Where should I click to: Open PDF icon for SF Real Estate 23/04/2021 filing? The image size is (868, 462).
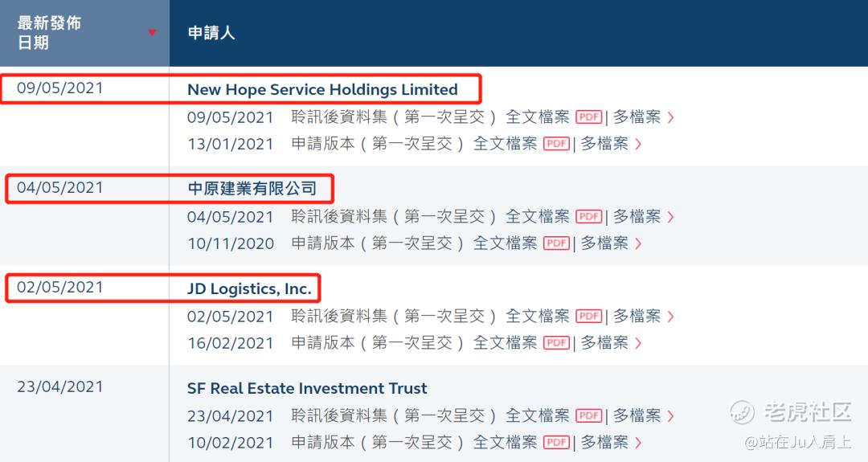(x=589, y=416)
